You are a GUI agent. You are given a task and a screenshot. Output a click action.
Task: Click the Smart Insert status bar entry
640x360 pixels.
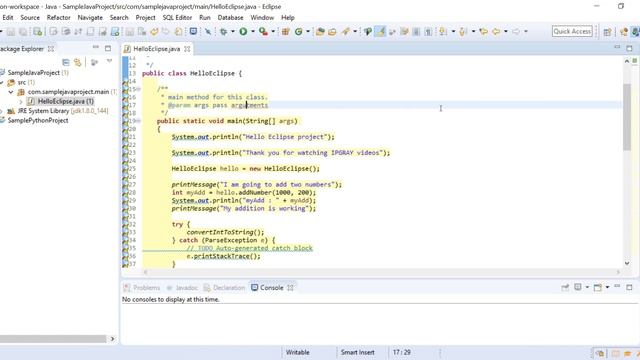[x=358, y=352]
